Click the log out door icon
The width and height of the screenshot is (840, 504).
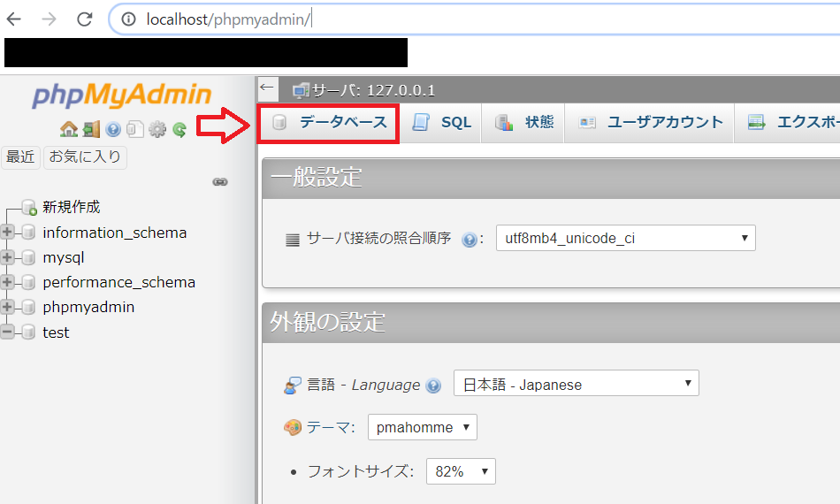click(91, 129)
